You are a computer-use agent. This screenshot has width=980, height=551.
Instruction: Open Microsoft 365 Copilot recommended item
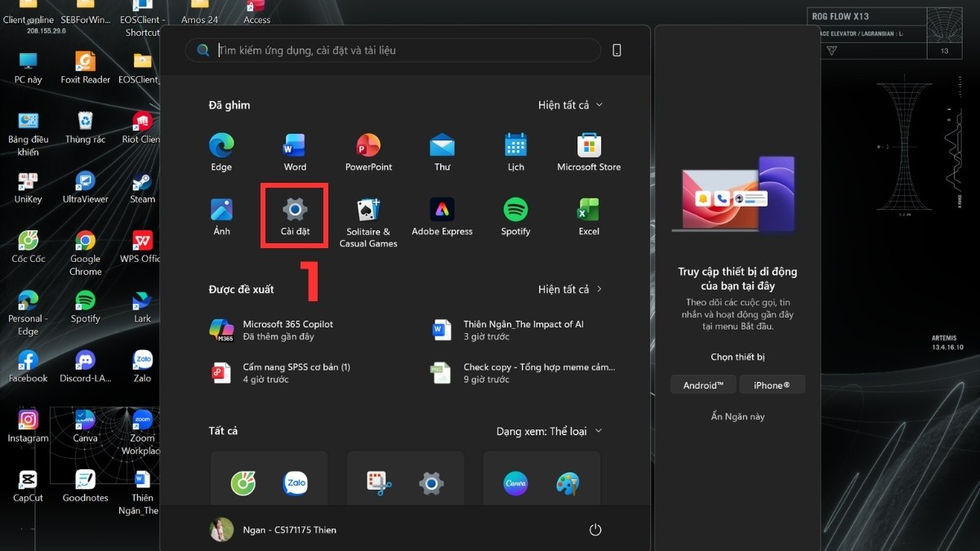pos(287,330)
